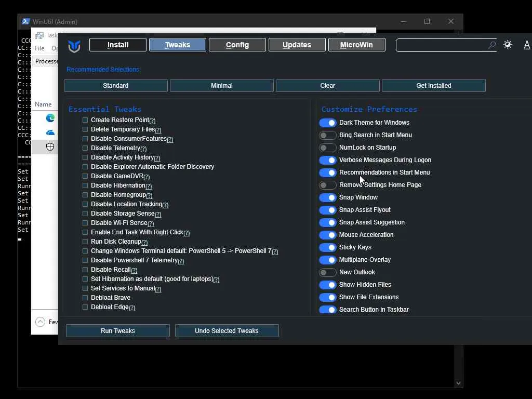Open help for Disable Recall
Screen dimensions: 532x399
134,270
